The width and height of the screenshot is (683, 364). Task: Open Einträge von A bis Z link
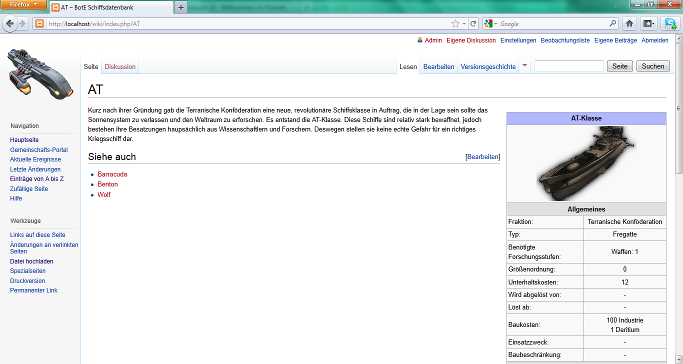(37, 179)
